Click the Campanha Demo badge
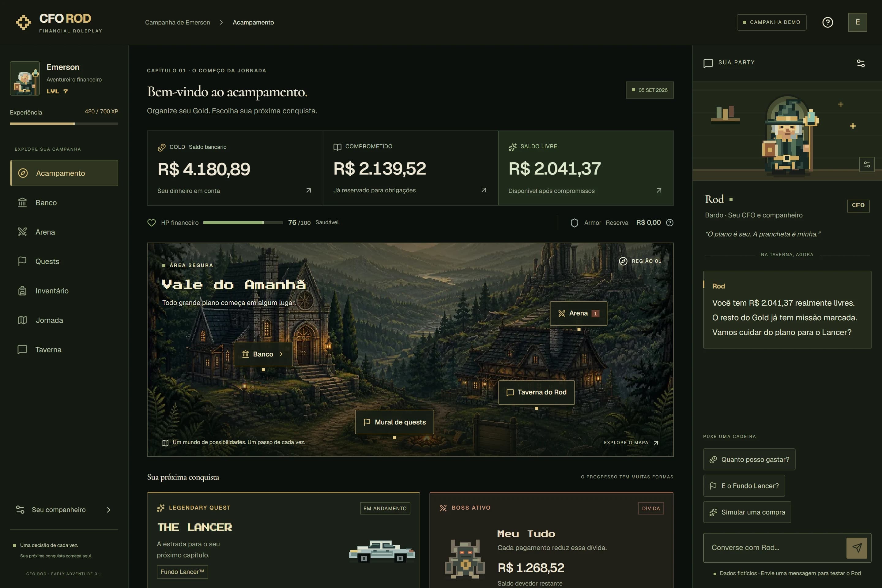882x588 pixels. (771, 22)
